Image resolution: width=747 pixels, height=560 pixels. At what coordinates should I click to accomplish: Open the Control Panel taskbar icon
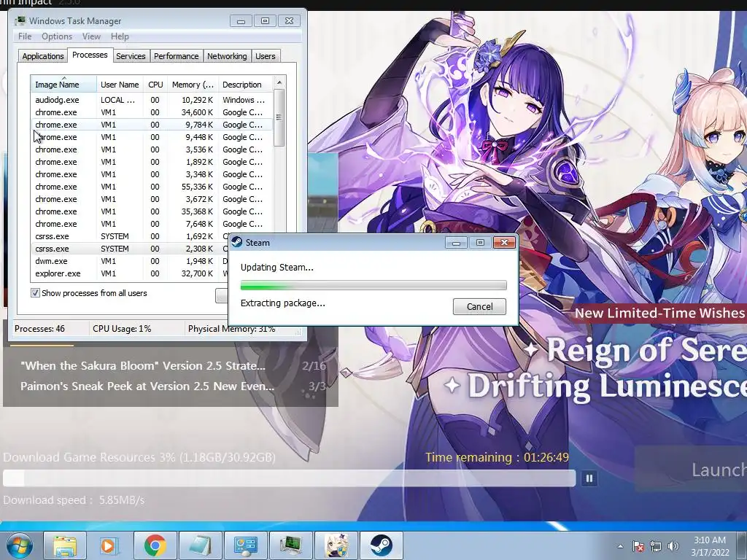(x=245, y=545)
